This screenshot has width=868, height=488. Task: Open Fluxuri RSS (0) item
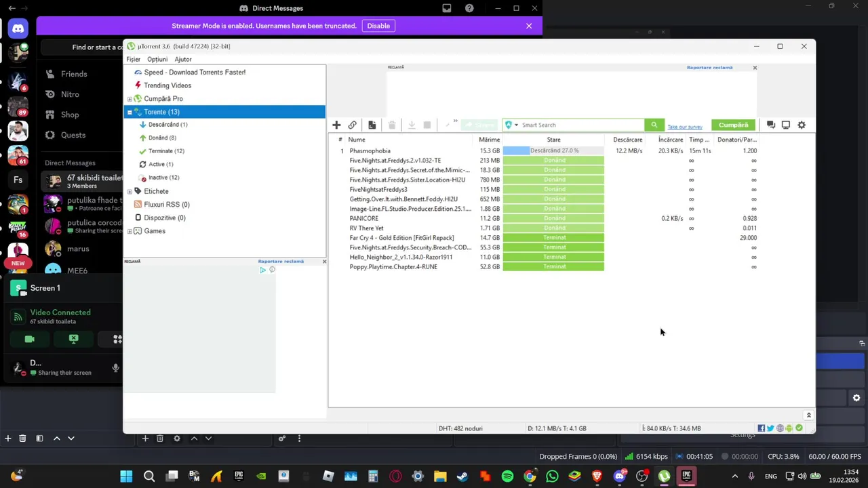[x=167, y=205]
